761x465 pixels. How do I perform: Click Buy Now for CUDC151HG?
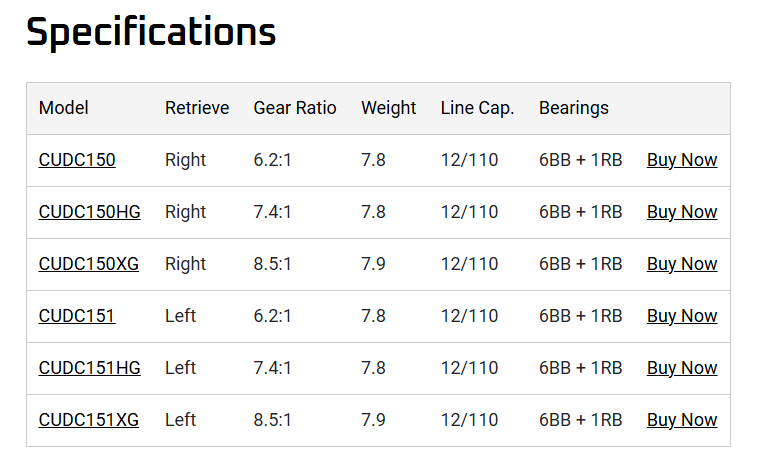682,368
